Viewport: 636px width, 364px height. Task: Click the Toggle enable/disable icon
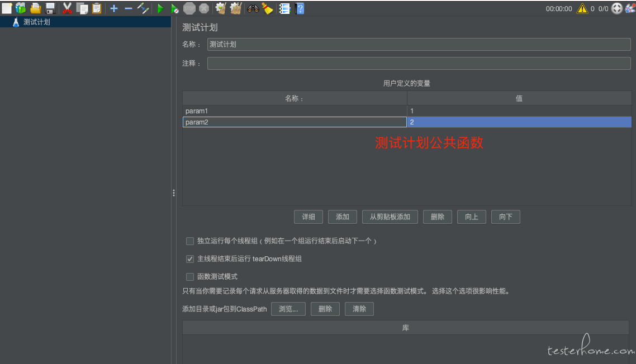click(x=143, y=8)
